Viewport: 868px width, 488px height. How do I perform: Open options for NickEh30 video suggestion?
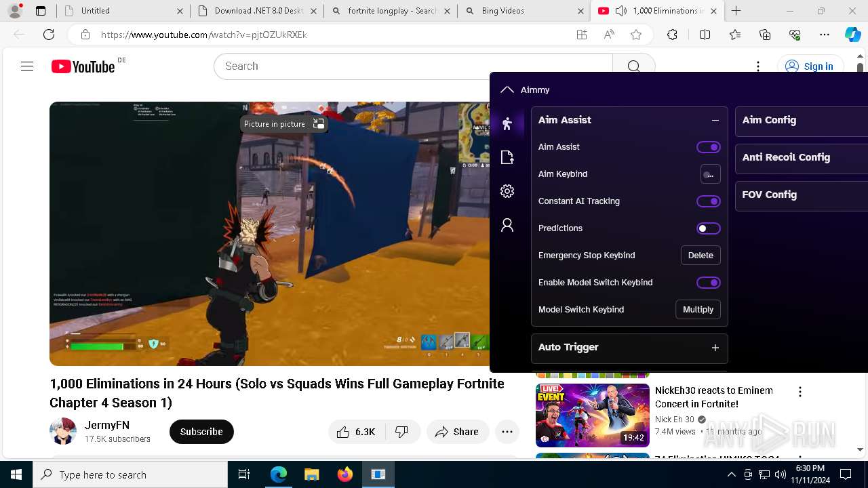coord(800,392)
